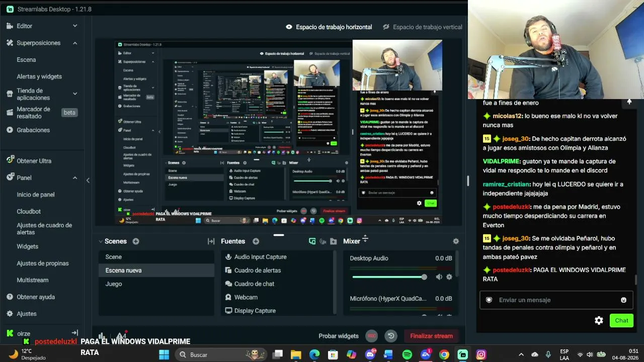Click the Finalizar stream button
This screenshot has height=362, width=644.
point(431,336)
